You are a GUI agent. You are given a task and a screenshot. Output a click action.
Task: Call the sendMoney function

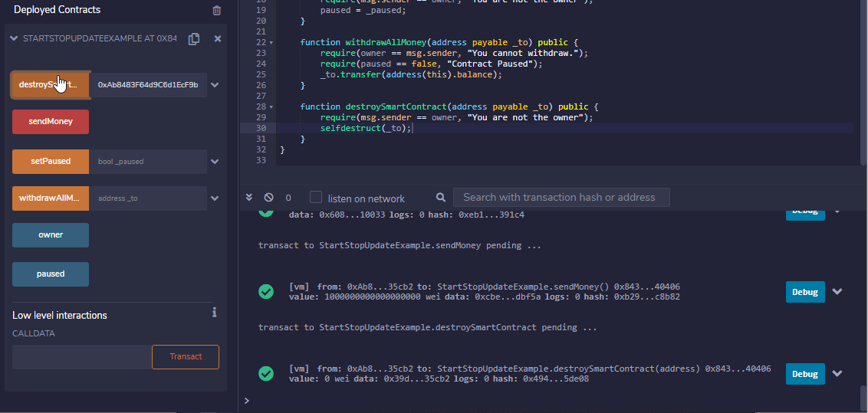tap(51, 122)
